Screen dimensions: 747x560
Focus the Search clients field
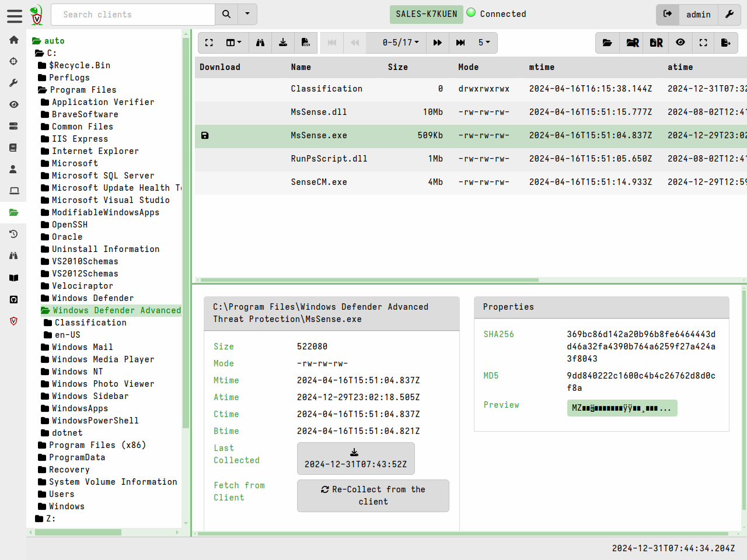pos(133,15)
